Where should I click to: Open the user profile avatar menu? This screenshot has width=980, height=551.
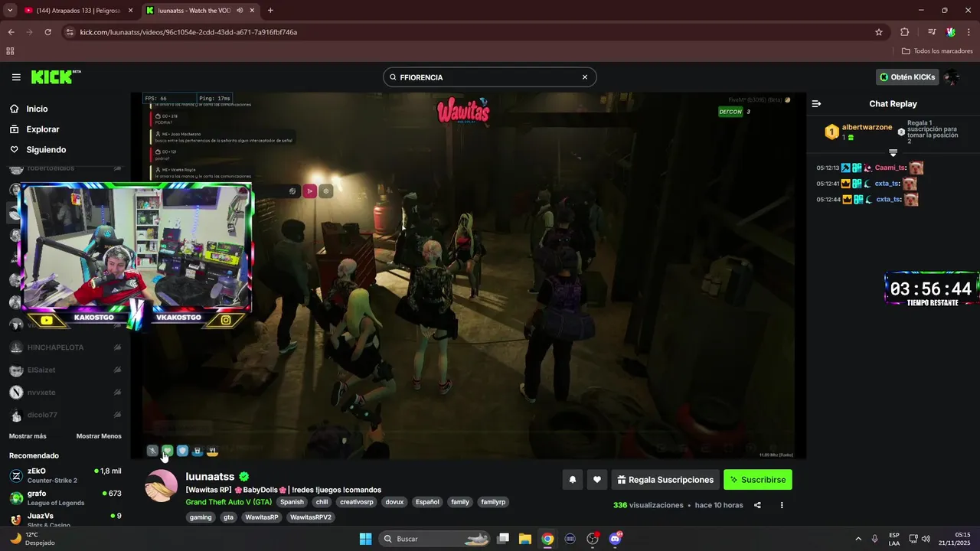952,77
